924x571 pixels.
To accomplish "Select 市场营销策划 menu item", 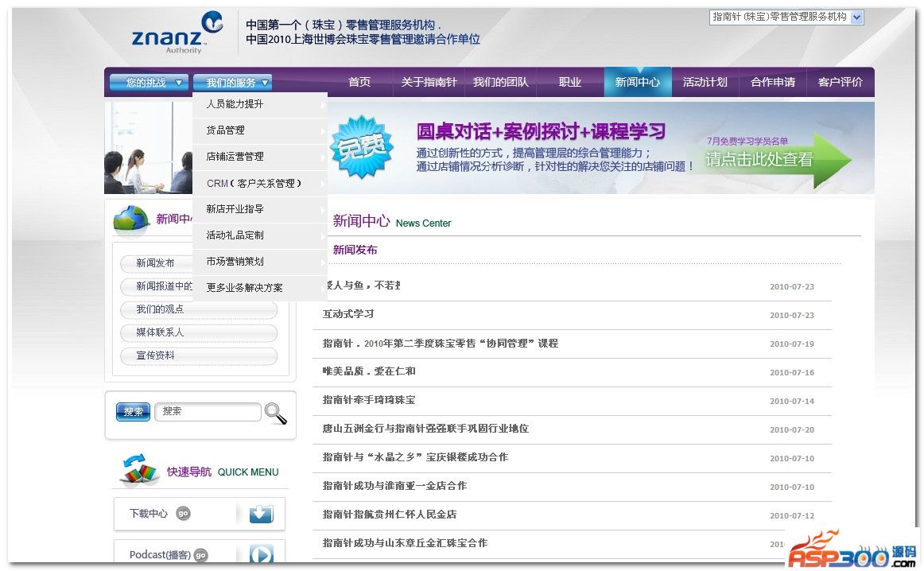I will [x=260, y=262].
